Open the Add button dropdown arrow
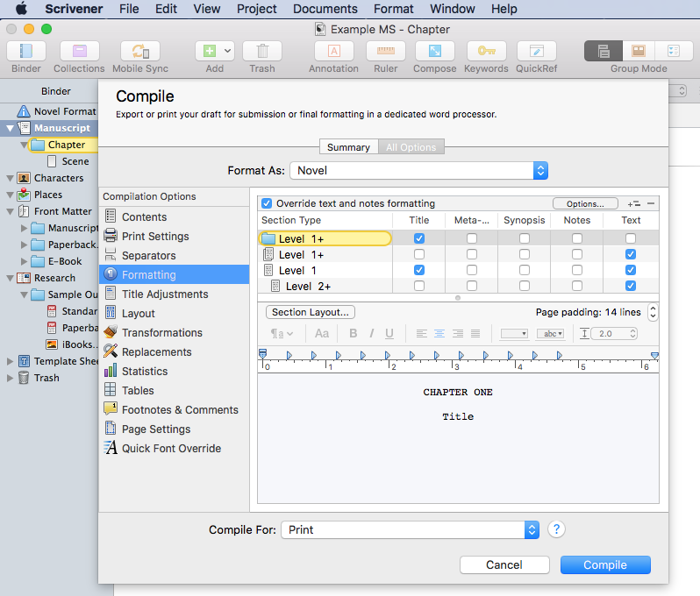700x596 pixels. [x=228, y=51]
